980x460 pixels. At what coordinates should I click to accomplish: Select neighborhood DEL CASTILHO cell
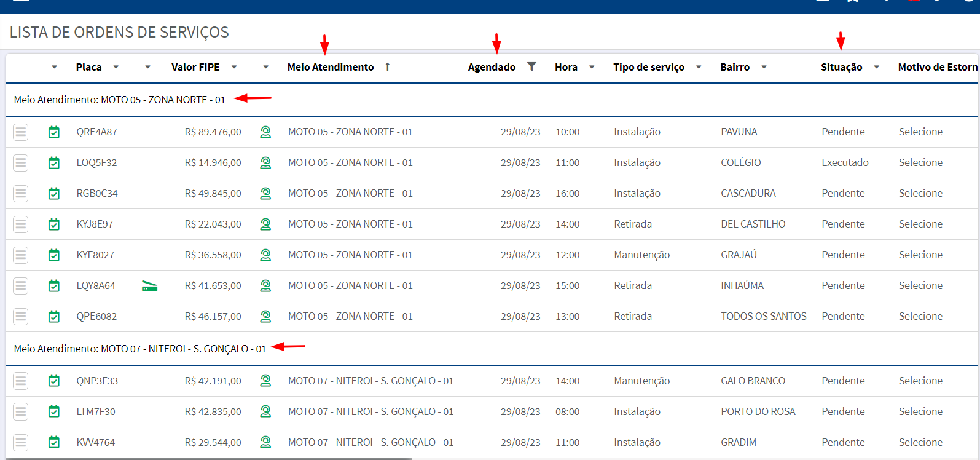point(753,224)
